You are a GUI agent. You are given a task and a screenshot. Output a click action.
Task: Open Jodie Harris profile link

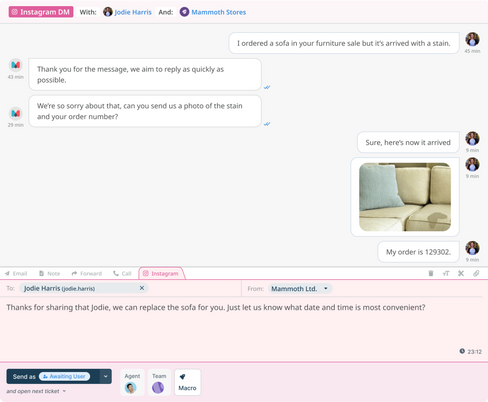[133, 12]
